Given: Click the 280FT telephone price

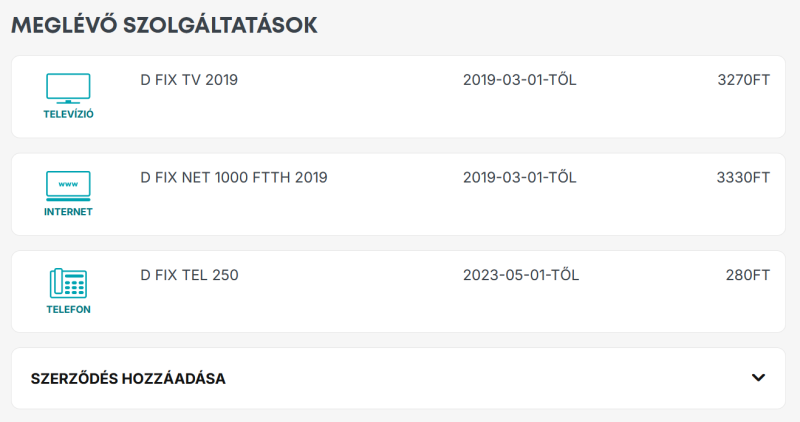Looking at the screenshot, I should point(747,275).
